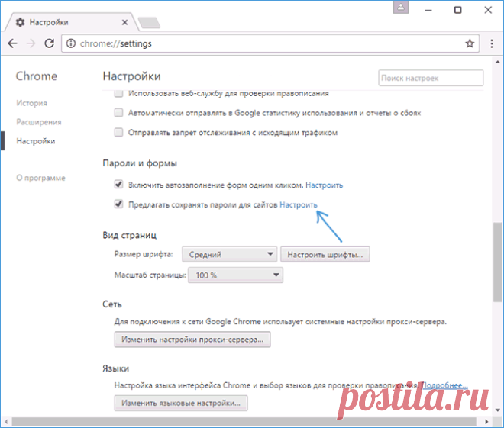Go back using the back arrow
The width and height of the screenshot is (504, 428).
12,43
